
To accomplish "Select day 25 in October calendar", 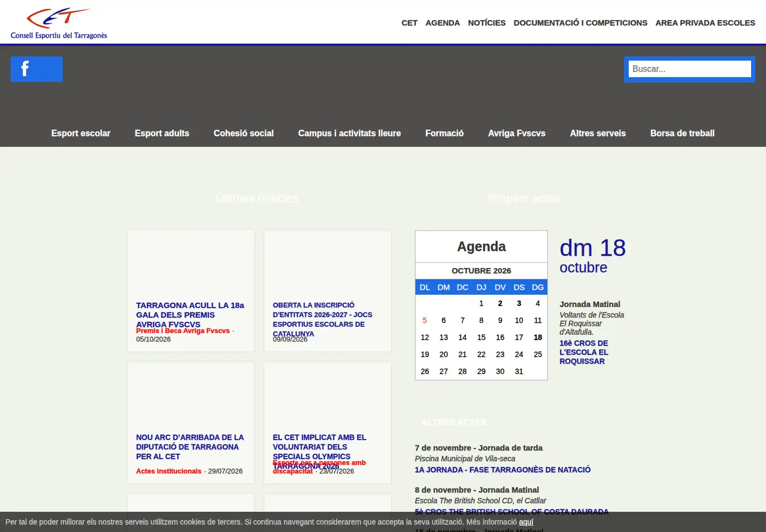I will [x=538, y=354].
